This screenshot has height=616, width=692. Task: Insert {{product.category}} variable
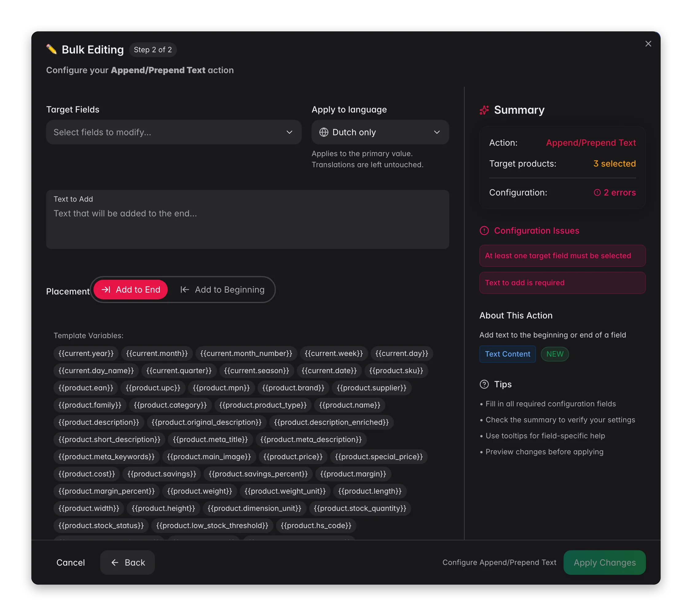click(170, 405)
